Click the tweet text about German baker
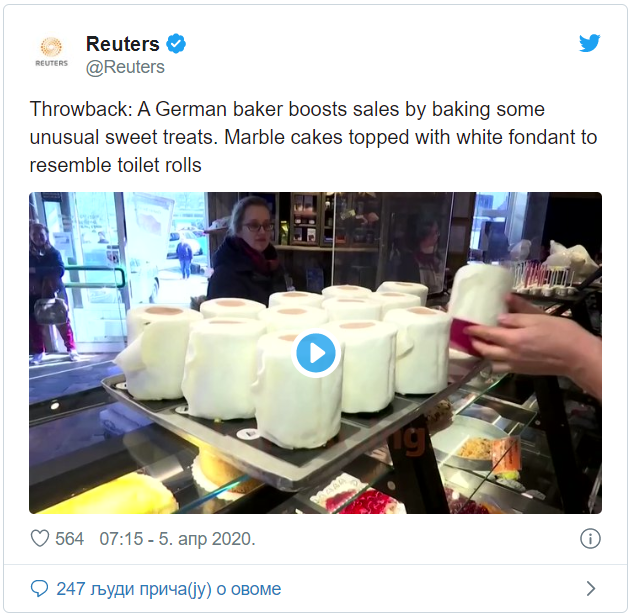 (313, 137)
